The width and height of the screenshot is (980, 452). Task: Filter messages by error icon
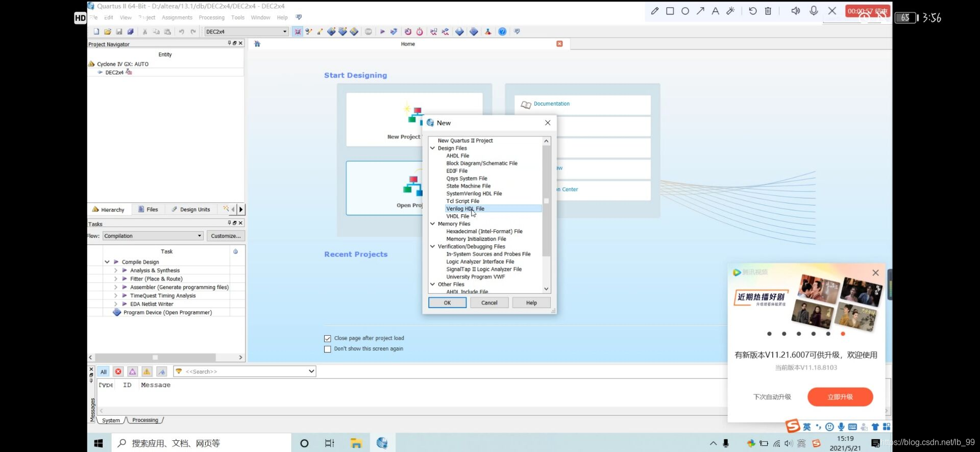118,371
